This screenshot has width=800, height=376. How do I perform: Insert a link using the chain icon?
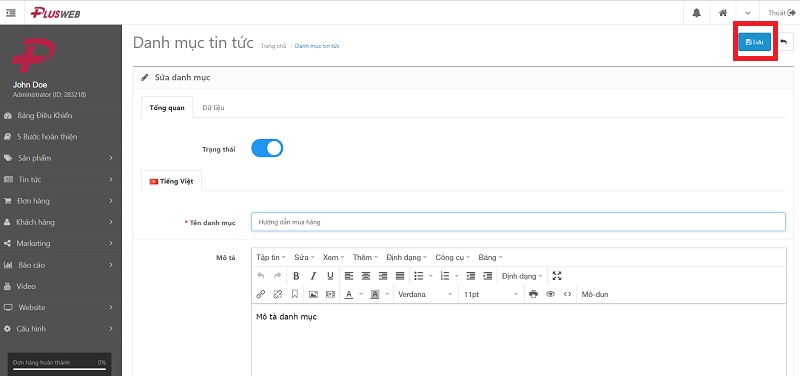tap(261, 294)
